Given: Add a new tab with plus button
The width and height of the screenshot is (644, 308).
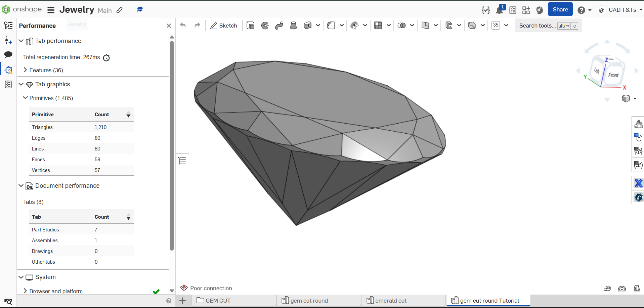Looking at the screenshot, I should coord(182,301).
